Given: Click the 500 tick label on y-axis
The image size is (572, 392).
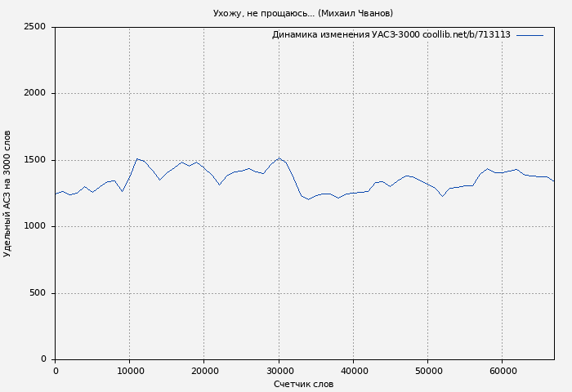Looking at the screenshot, I should click(x=38, y=293).
